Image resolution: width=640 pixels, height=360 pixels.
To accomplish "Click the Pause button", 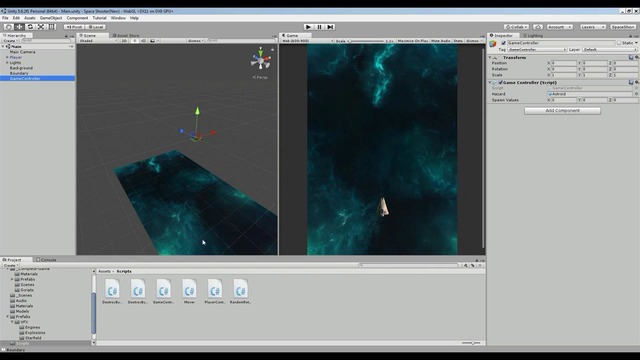I will (320, 27).
